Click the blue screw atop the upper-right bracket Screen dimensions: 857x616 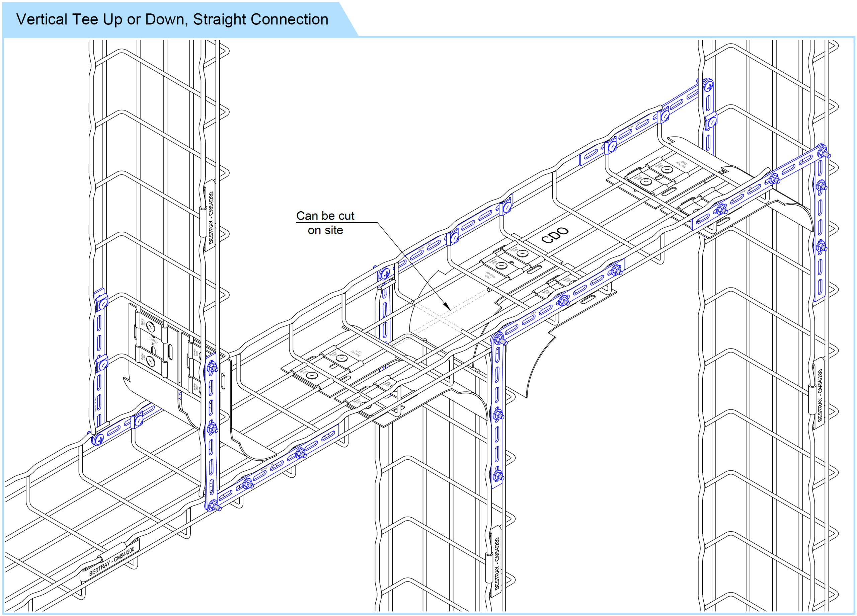coord(708,87)
